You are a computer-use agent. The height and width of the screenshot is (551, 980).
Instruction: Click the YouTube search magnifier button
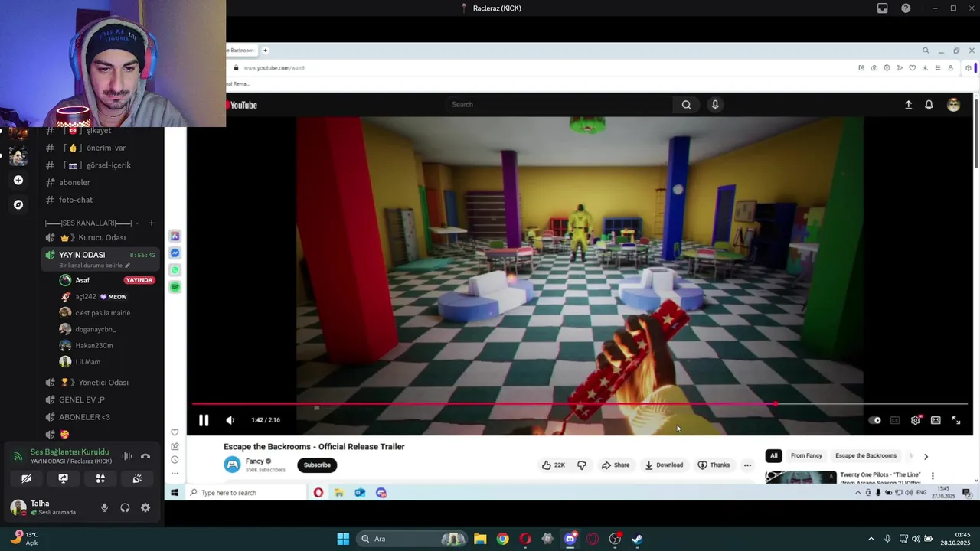tap(686, 105)
